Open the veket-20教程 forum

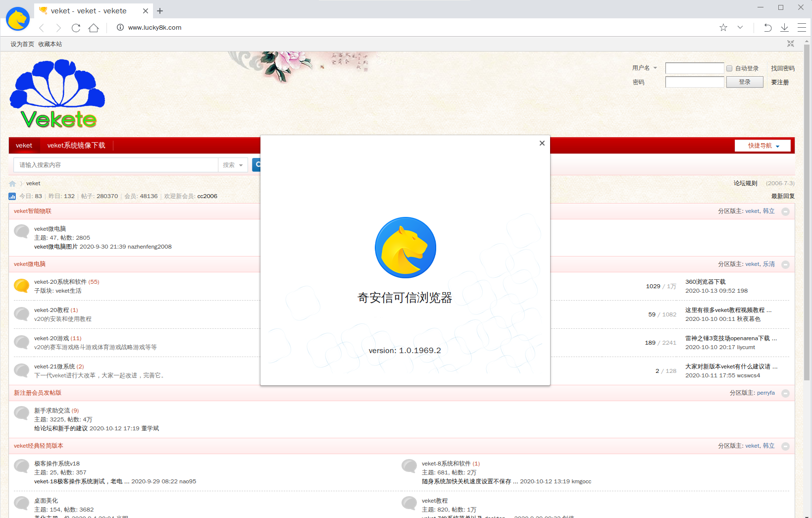(x=51, y=310)
